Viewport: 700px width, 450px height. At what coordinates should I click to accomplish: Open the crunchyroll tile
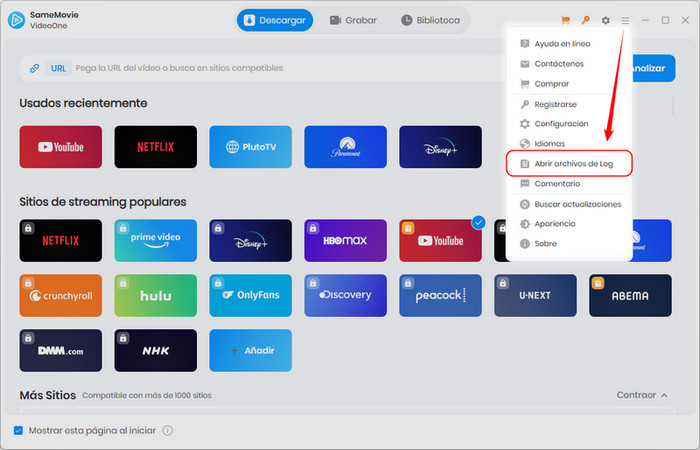[61, 296]
